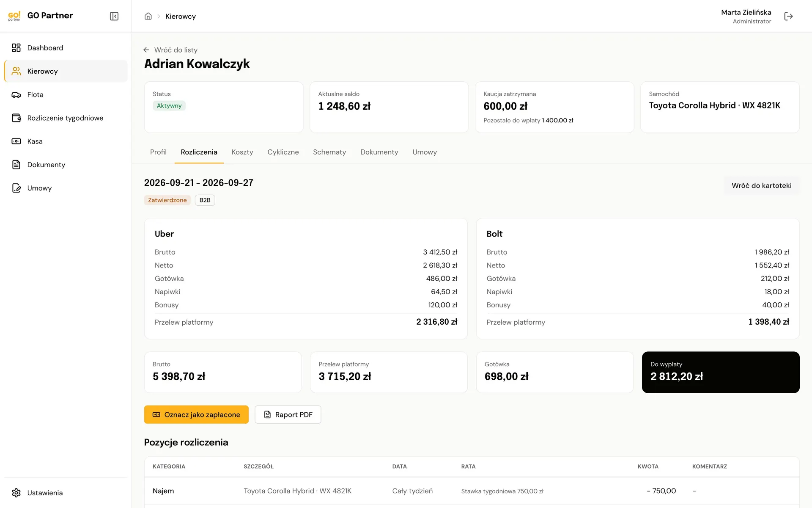Screen dimensions: 812x508
Task: Click the KWOTA column header
Action: (648, 467)
